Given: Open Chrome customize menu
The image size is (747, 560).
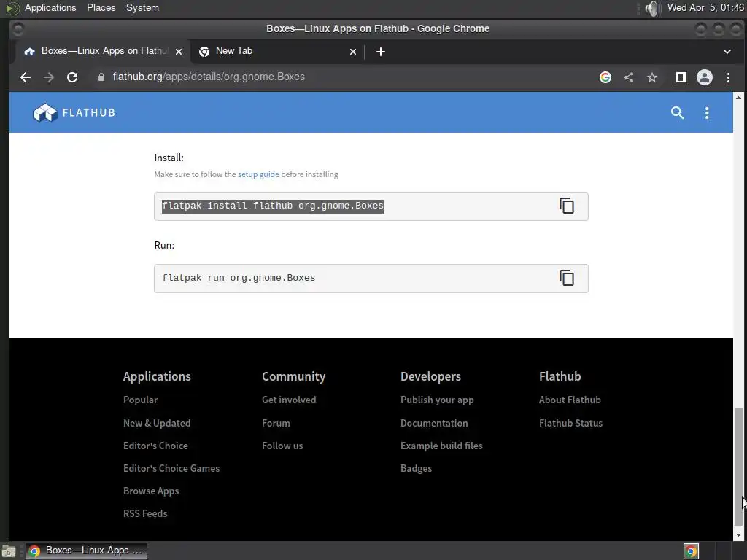Looking at the screenshot, I should 728,77.
